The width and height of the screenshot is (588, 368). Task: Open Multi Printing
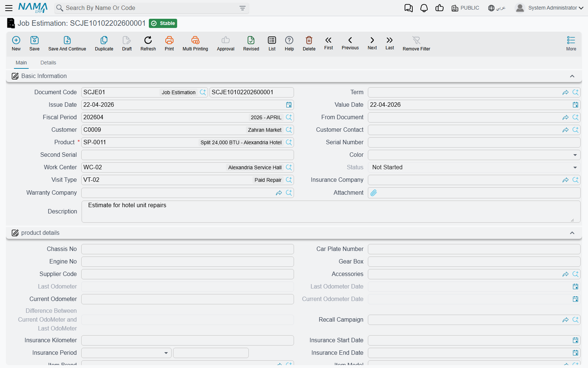pyautogui.click(x=195, y=43)
